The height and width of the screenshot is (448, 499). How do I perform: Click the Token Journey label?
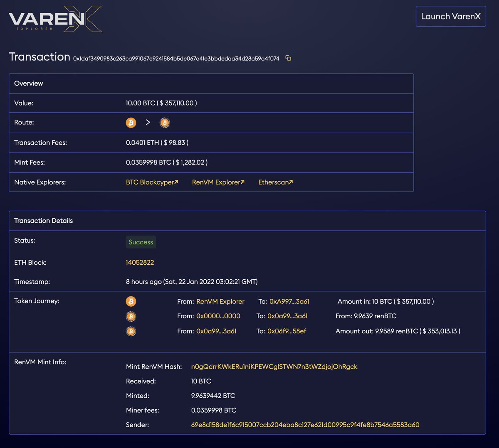click(37, 301)
